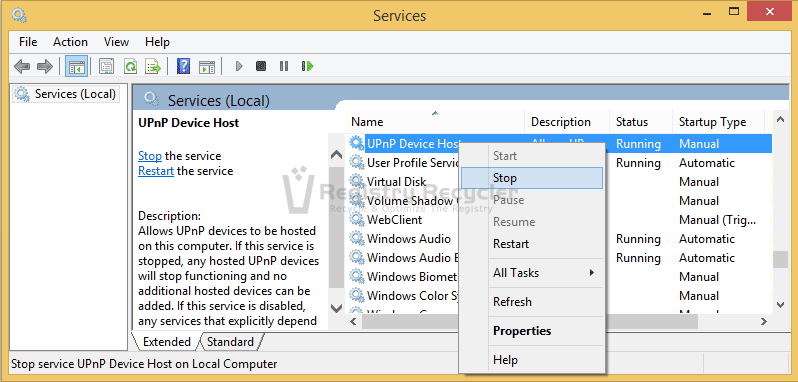Toggle Show/Hide Console Tree toolbar icon
798x382 pixels.
point(76,66)
